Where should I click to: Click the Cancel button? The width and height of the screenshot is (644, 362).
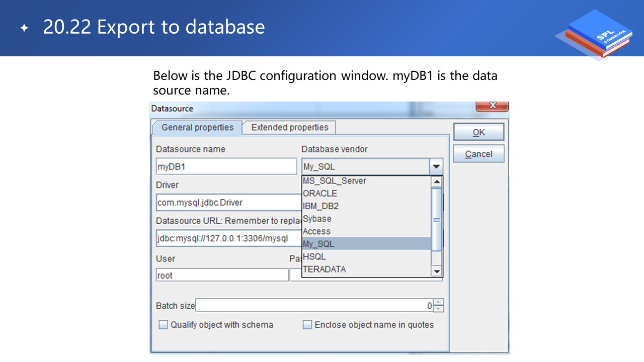(478, 154)
